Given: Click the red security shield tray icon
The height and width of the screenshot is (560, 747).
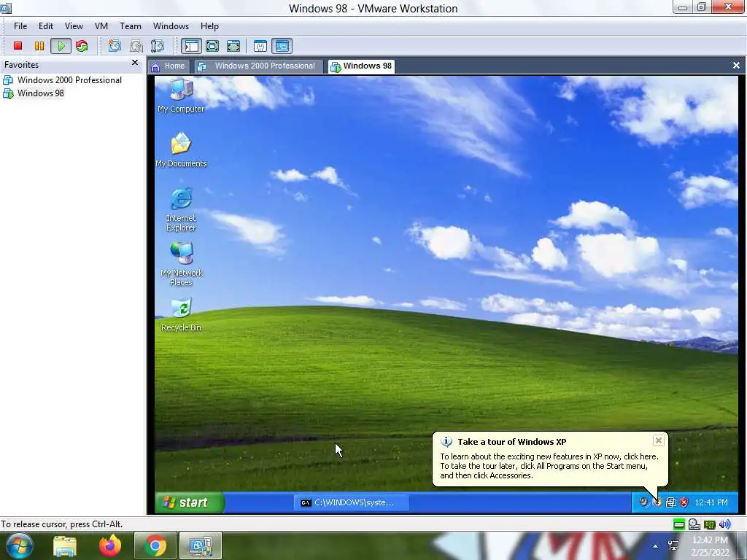Looking at the screenshot, I should (x=684, y=502).
